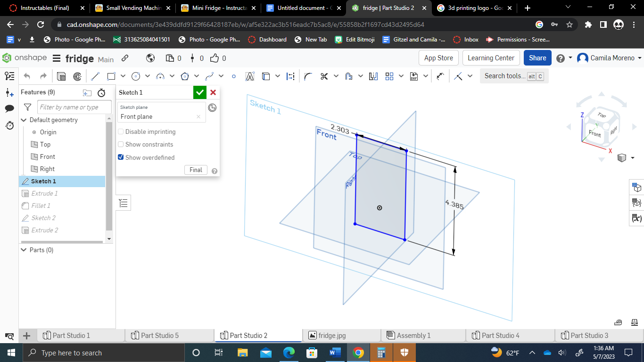Viewport: 644px width, 362px height.
Task: Collapse the Default geometry tree section
Action: tap(24, 120)
